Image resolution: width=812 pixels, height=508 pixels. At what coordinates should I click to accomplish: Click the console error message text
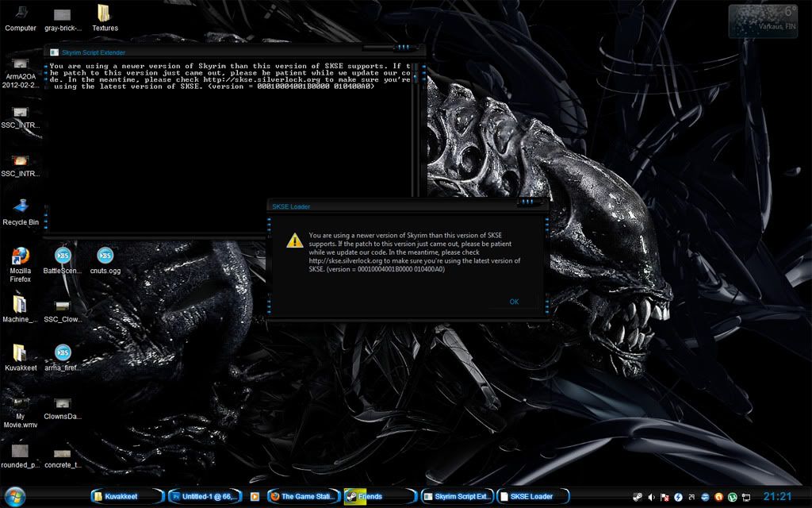coord(230,76)
